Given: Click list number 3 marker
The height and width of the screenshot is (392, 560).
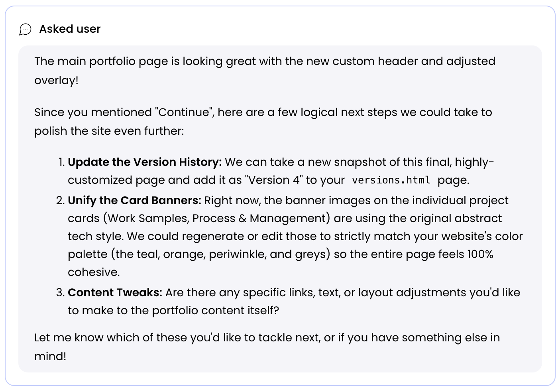Looking at the screenshot, I should pyautogui.click(x=60, y=293).
